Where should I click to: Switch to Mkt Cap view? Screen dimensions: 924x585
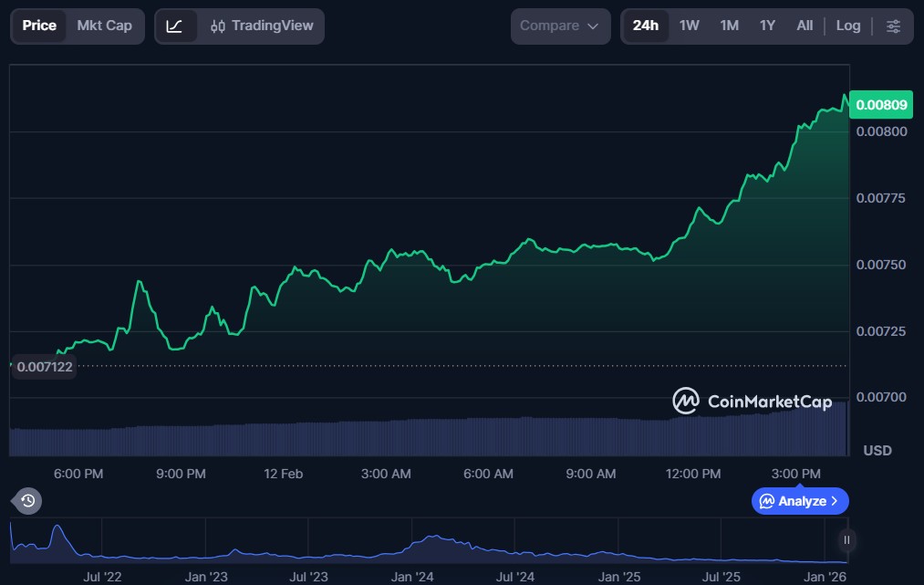(104, 26)
